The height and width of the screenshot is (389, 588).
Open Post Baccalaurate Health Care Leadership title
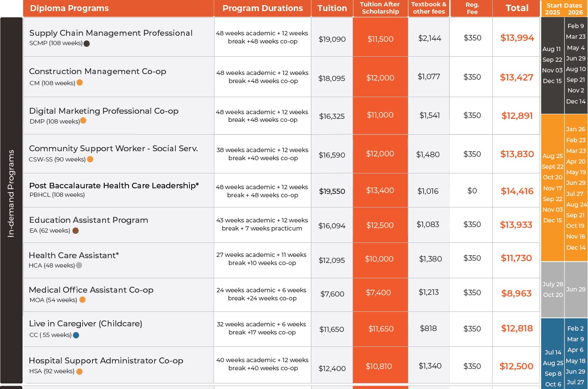coord(114,186)
